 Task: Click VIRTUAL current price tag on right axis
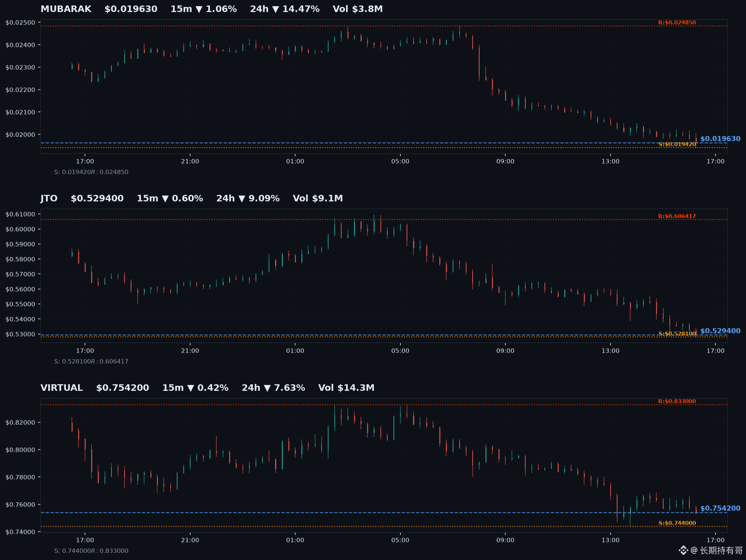(x=720, y=508)
